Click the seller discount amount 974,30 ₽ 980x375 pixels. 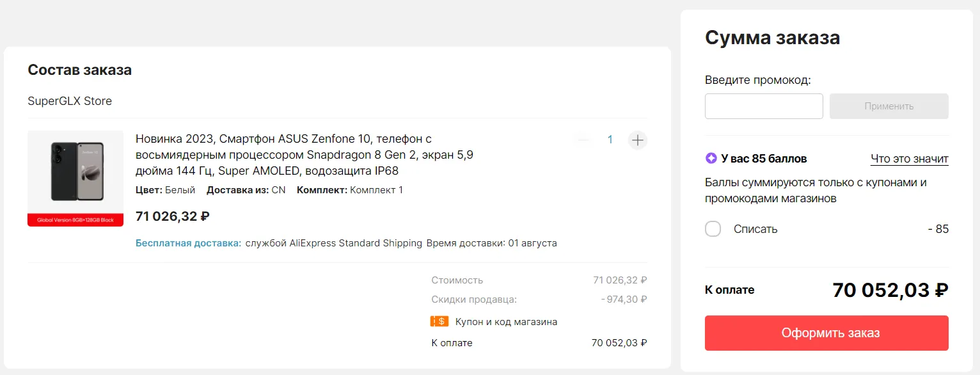[624, 299]
